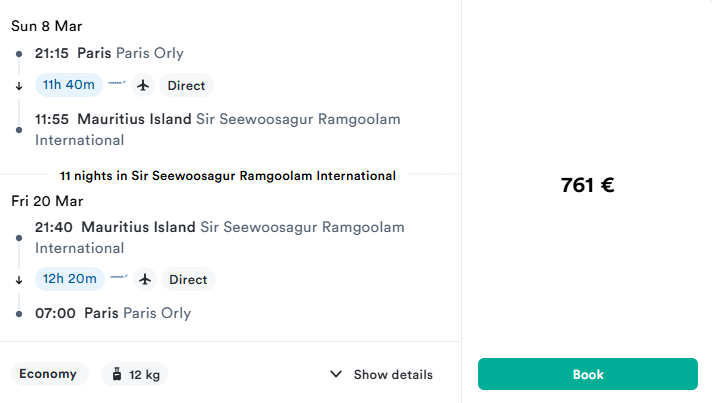712x403 pixels.
Task: Click the airline logo on outbound flight
Action: tap(118, 85)
